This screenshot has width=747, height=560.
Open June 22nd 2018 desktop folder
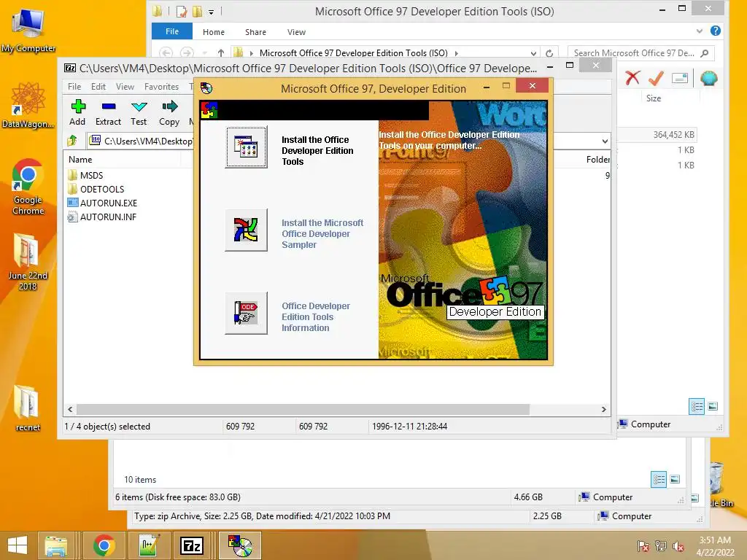pyautogui.click(x=27, y=262)
